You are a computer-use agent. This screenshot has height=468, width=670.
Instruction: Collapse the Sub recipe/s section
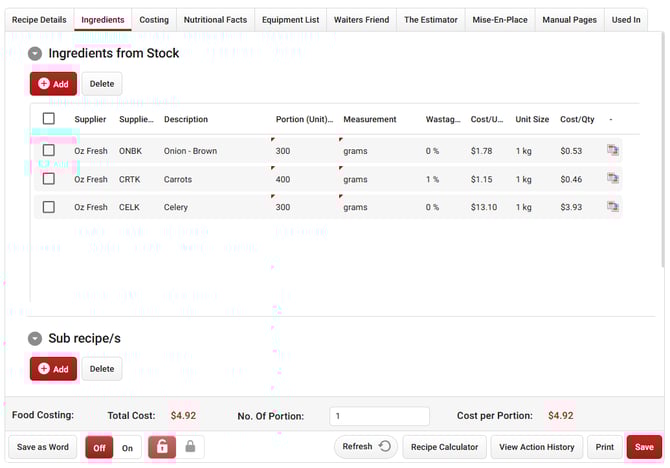35,339
